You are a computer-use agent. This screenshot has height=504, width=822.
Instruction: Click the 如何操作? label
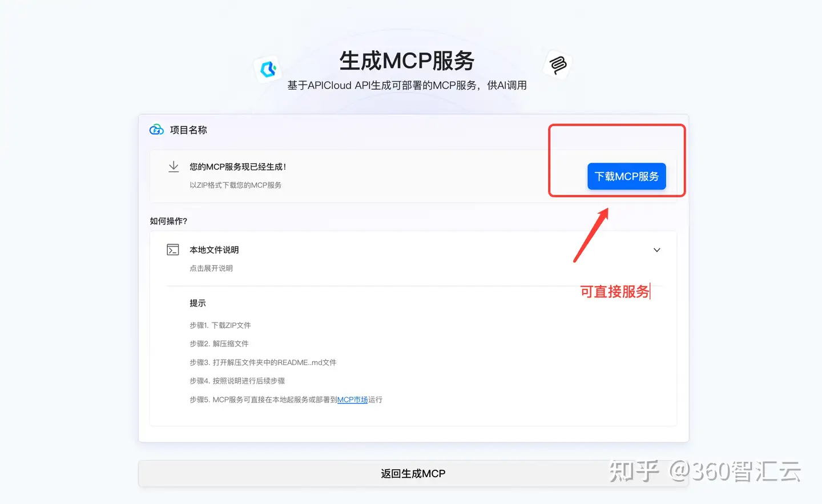pyautogui.click(x=168, y=221)
